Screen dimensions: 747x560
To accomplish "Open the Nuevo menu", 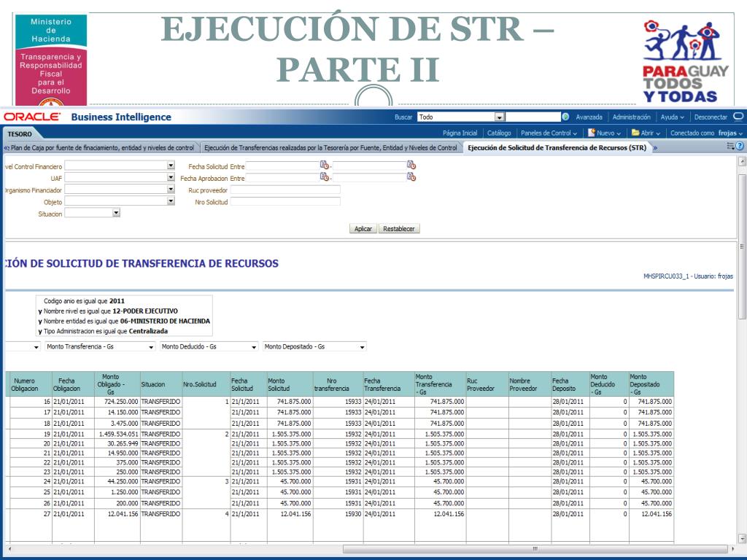I will click(608, 133).
